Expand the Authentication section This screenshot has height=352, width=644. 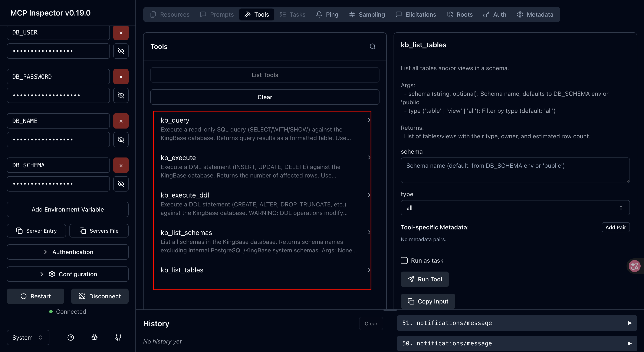(x=68, y=252)
